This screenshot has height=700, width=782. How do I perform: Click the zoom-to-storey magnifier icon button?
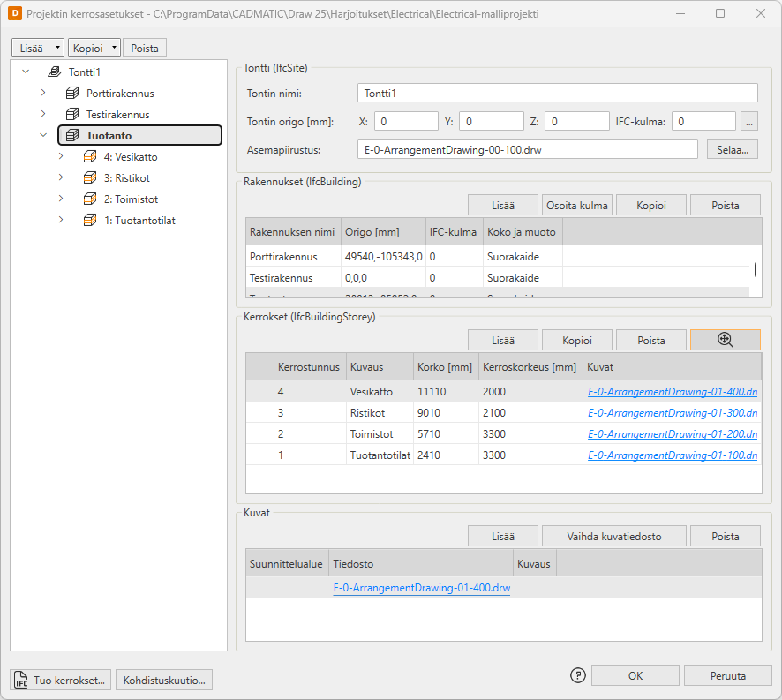tap(725, 340)
